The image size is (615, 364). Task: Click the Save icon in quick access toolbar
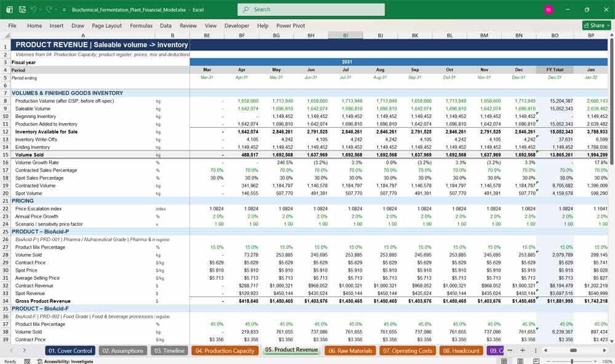pyautogui.click(x=22, y=9)
